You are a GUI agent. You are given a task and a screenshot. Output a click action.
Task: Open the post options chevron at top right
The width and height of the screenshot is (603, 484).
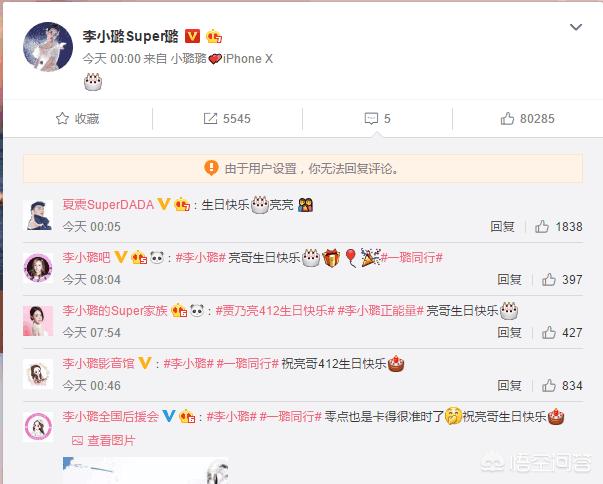(x=576, y=27)
